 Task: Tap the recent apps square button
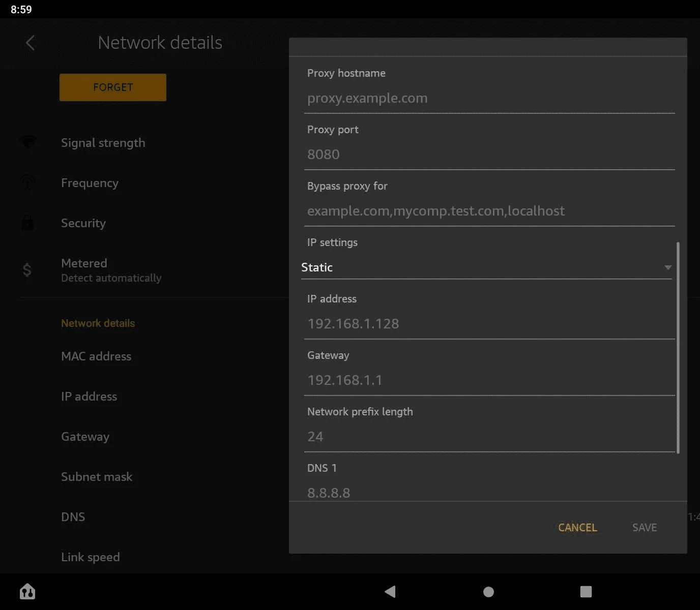pyautogui.click(x=586, y=591)
